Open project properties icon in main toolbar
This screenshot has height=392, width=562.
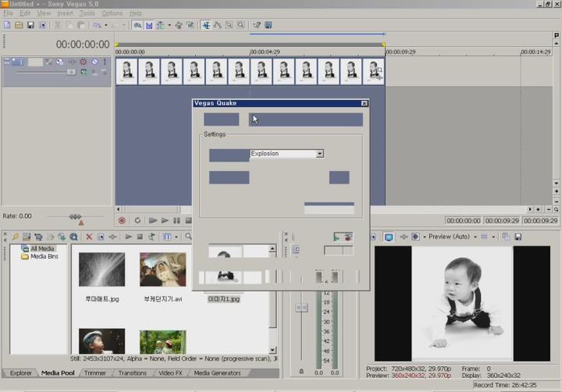(x=42, y=25)
